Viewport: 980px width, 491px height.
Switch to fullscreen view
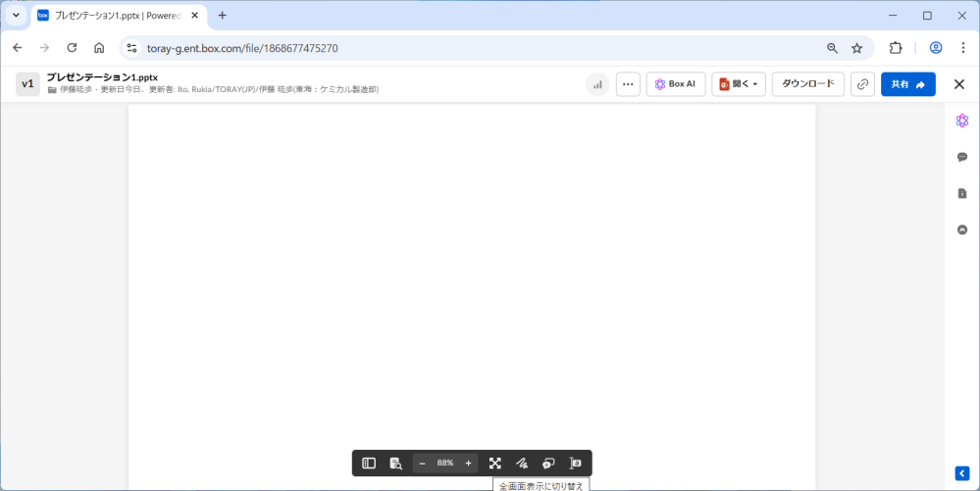(x=495, y=463)
